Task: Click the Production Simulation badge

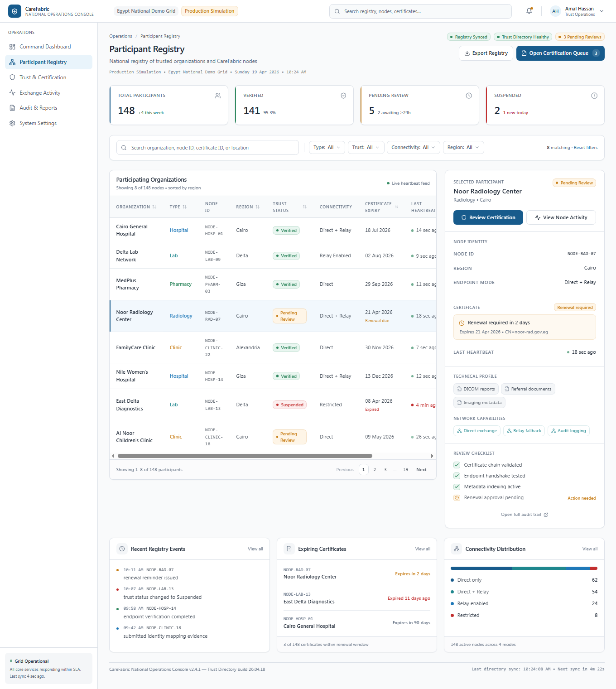Action: click(210, 11)
